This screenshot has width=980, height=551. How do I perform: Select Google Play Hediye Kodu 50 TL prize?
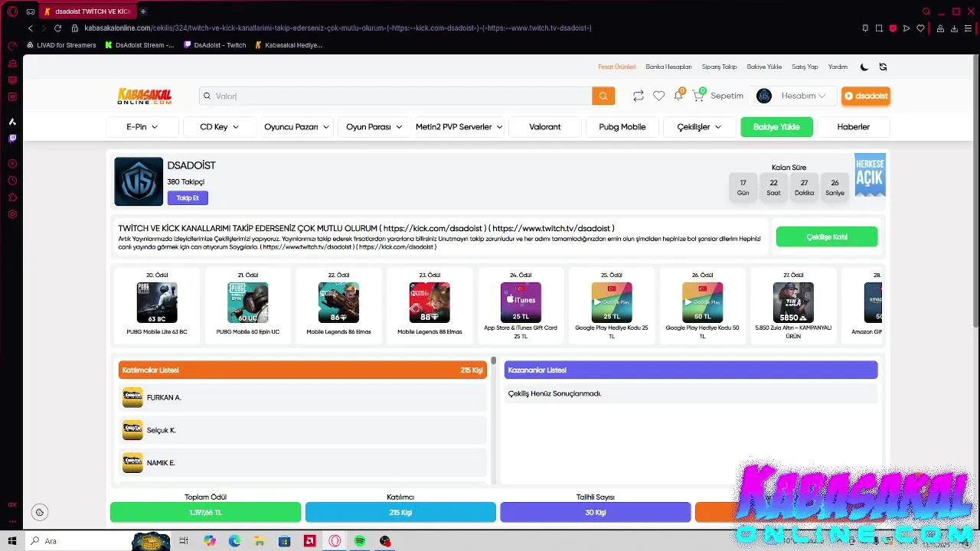pos(702,304)
